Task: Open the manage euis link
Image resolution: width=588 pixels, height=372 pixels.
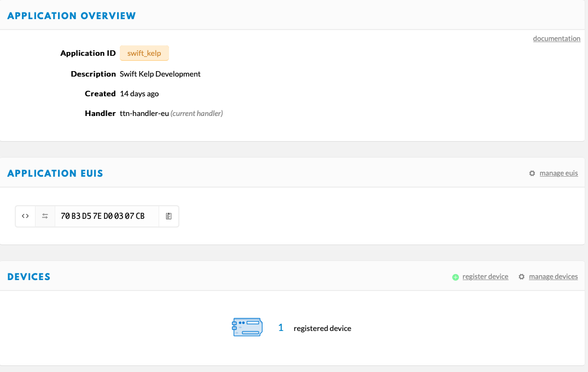Action: pyautogui.click(x=559, y=173)
